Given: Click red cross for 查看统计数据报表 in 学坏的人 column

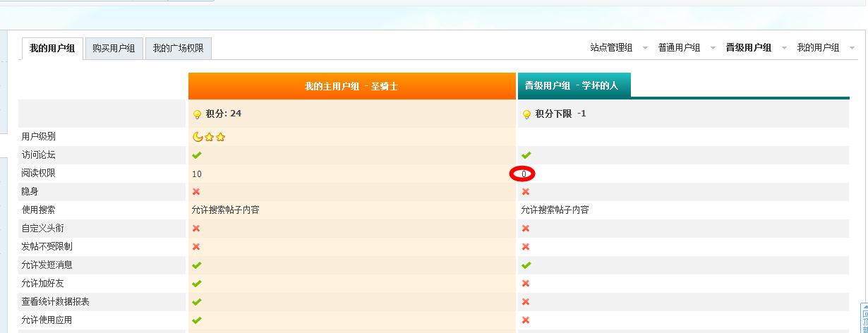Looking at the screenshot, I should (526, 302).
